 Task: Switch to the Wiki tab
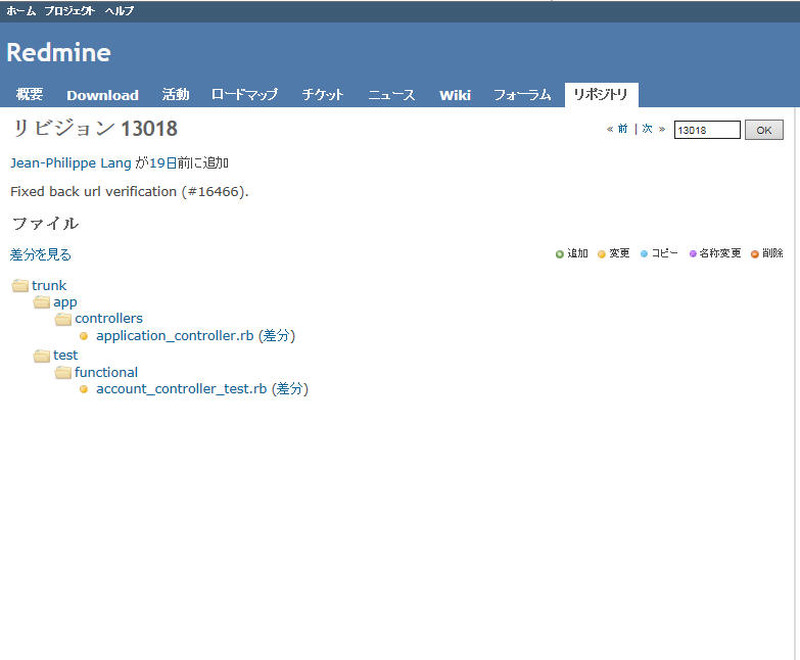pyautogui.click(x=454, y=95)
